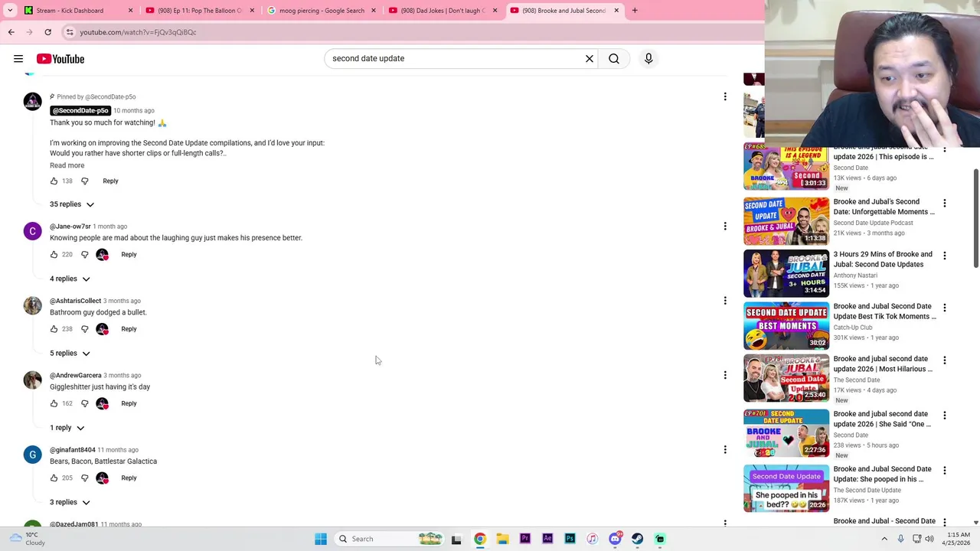Dislike the pinned SecondDate comment
Screen dimensions: 980x551
click(85, 181)
